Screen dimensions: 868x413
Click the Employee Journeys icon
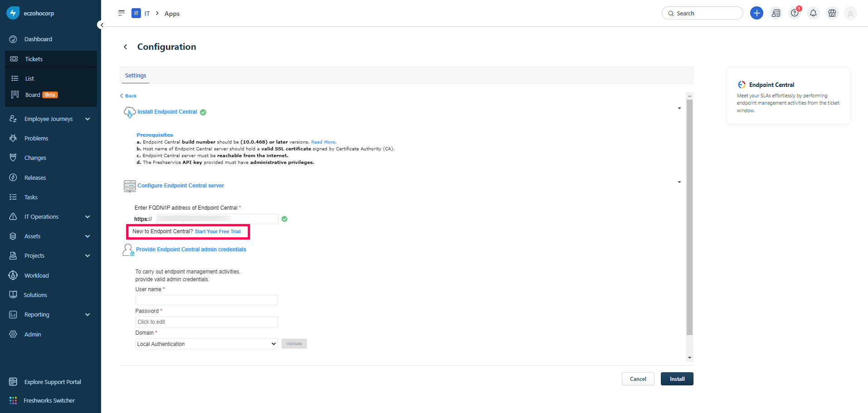(13, 119)
